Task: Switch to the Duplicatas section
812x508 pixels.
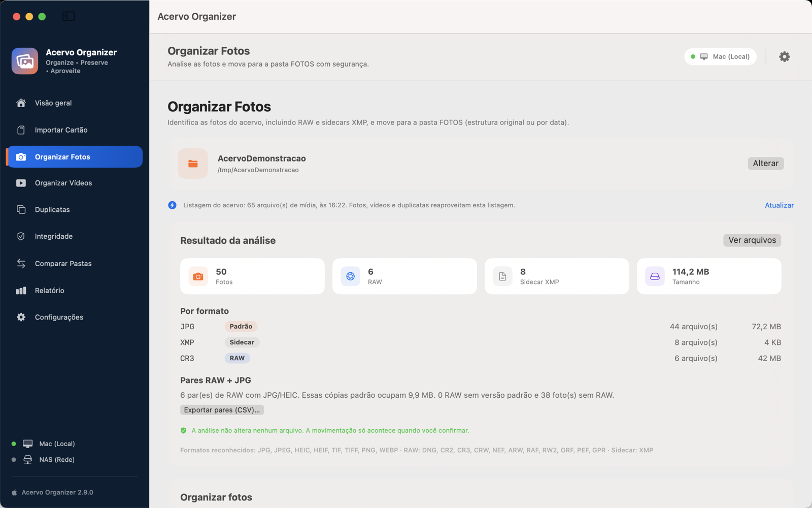Action: coord(74,210)
